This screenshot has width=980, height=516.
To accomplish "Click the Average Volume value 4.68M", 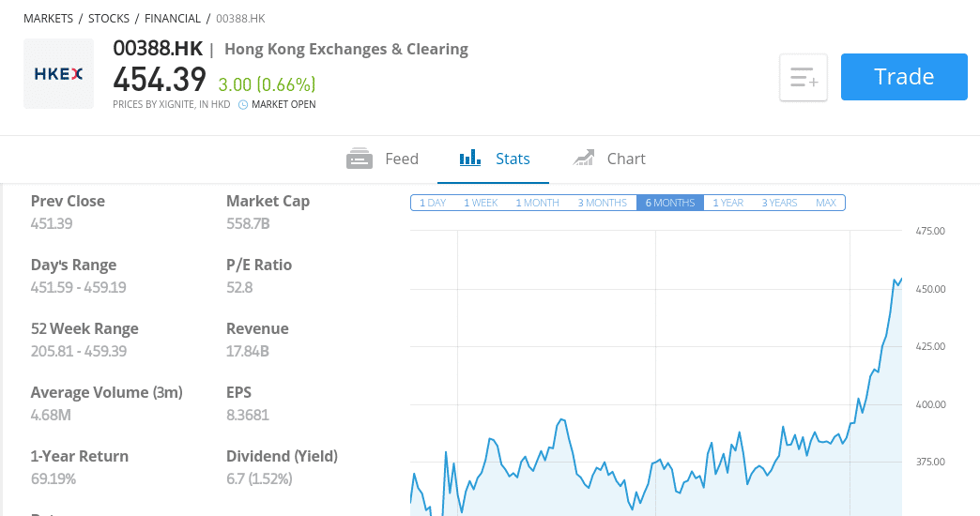I will 51,415.
